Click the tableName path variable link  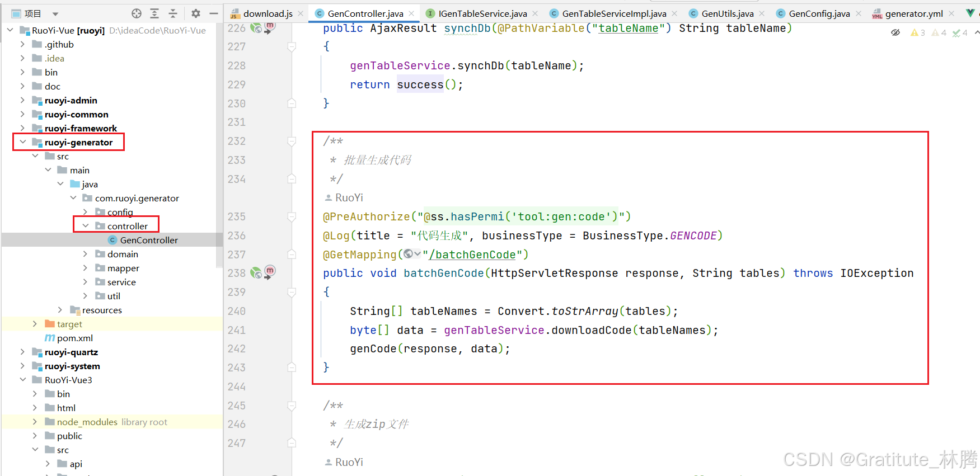(628, 28)
